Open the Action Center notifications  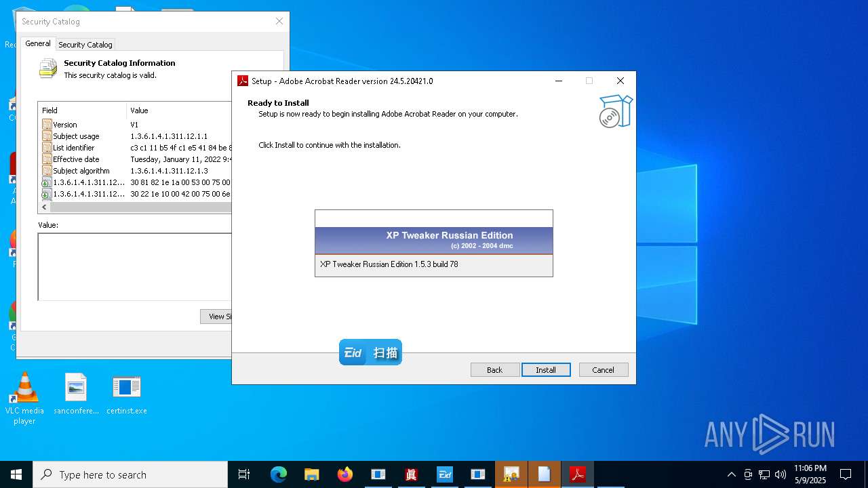point(846,474)
